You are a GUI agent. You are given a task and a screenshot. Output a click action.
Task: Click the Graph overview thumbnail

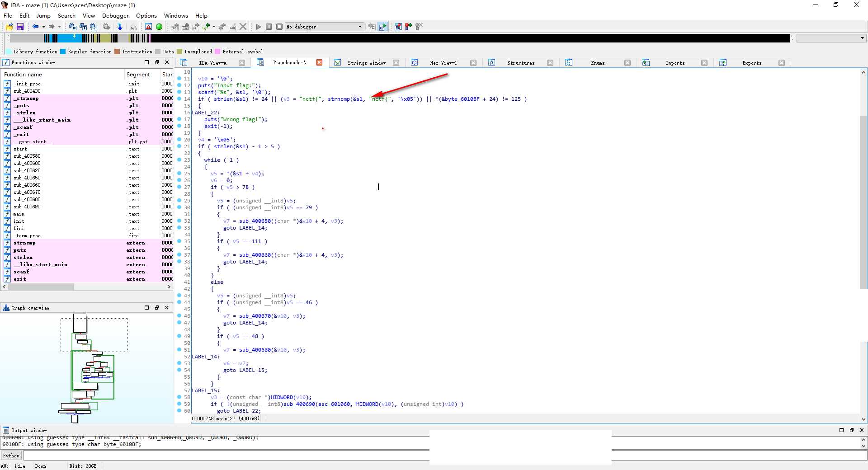[87, 368]
